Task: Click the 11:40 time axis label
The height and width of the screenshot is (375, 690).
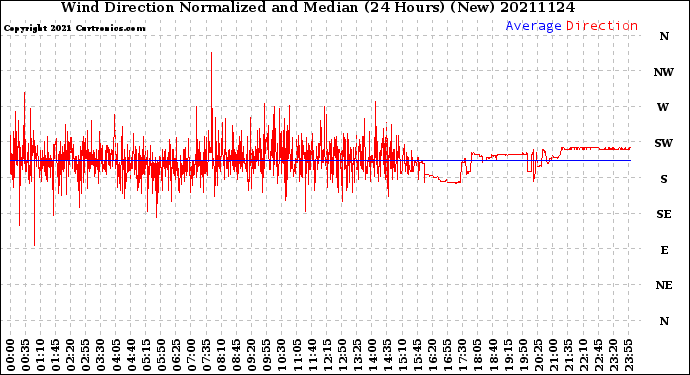Action: point(312,355)
